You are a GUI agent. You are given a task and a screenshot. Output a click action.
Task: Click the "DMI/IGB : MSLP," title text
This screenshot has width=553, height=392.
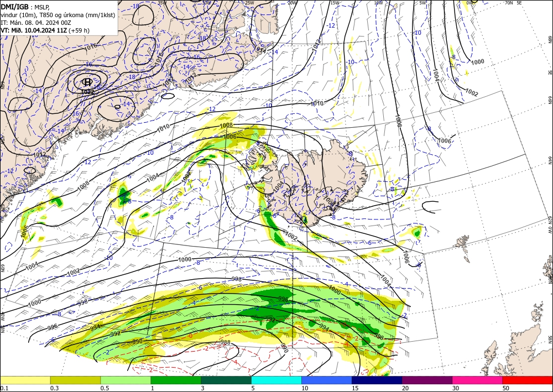(x=25, y=6)
